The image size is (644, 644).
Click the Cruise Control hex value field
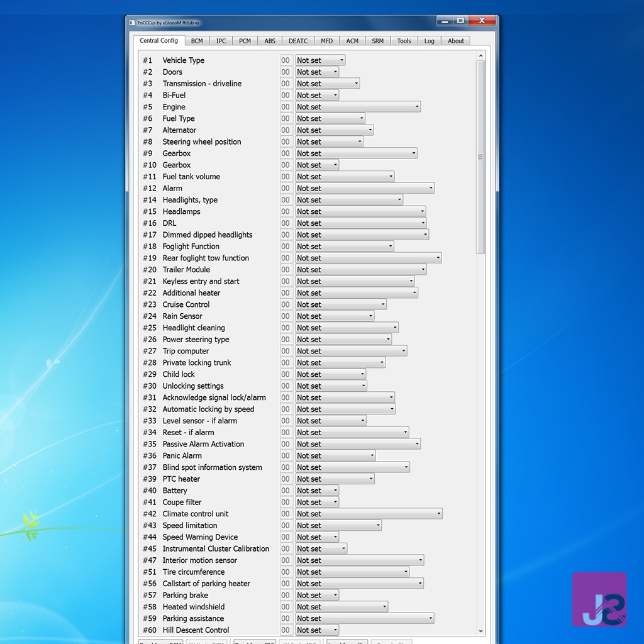[x=286, y=305]
